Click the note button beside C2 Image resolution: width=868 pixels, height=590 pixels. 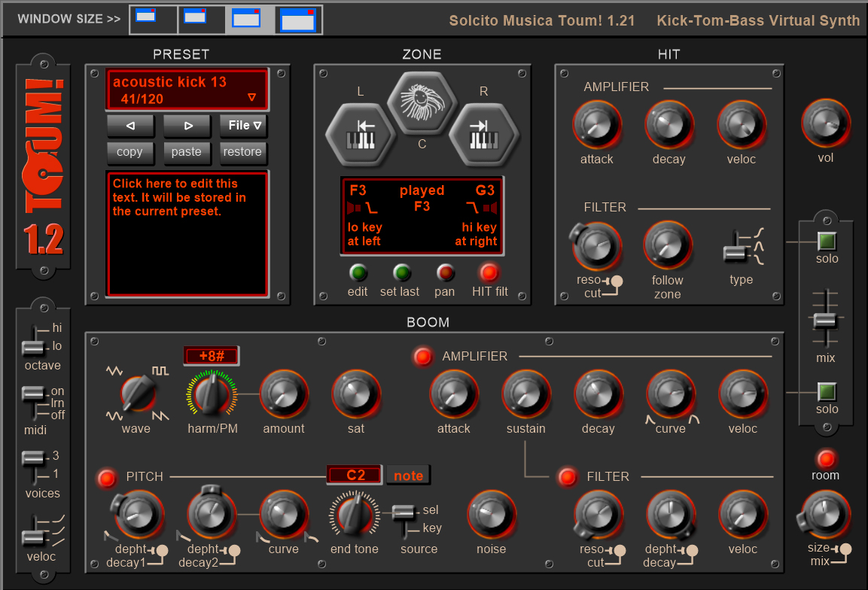[x=409, y=476]
